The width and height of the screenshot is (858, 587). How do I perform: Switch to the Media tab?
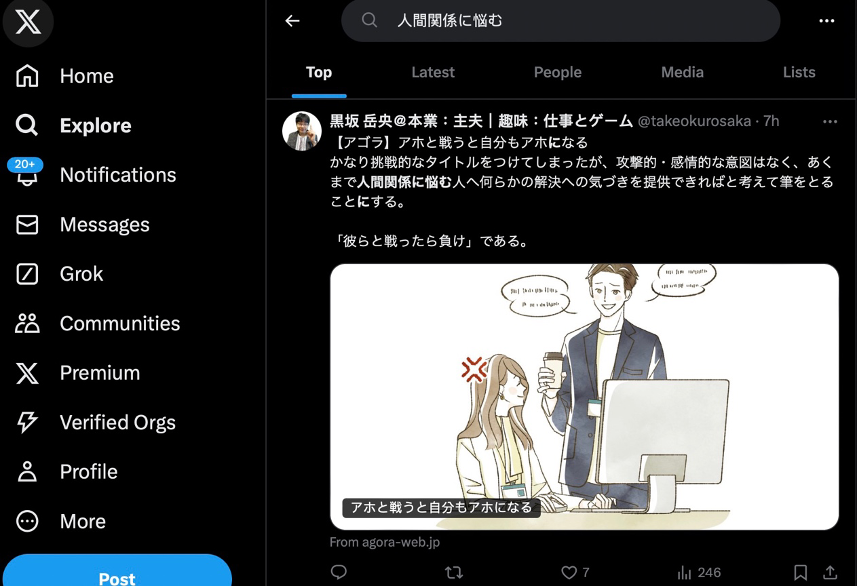click(x=682, y=72)
